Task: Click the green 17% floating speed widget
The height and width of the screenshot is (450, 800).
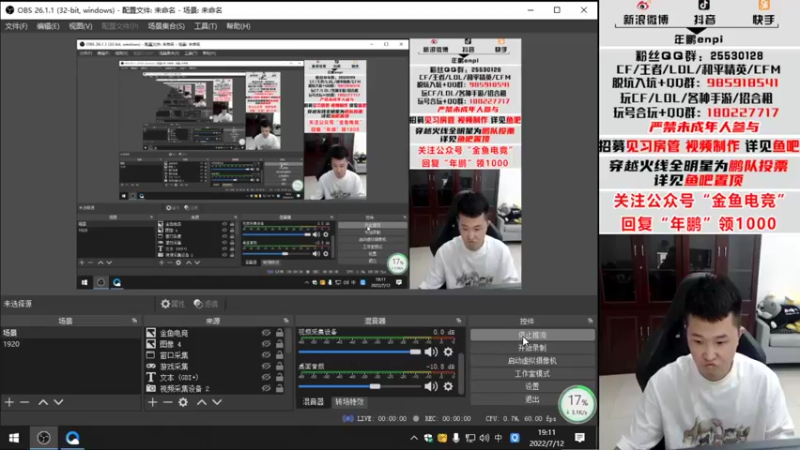Action: pos(577,404)
